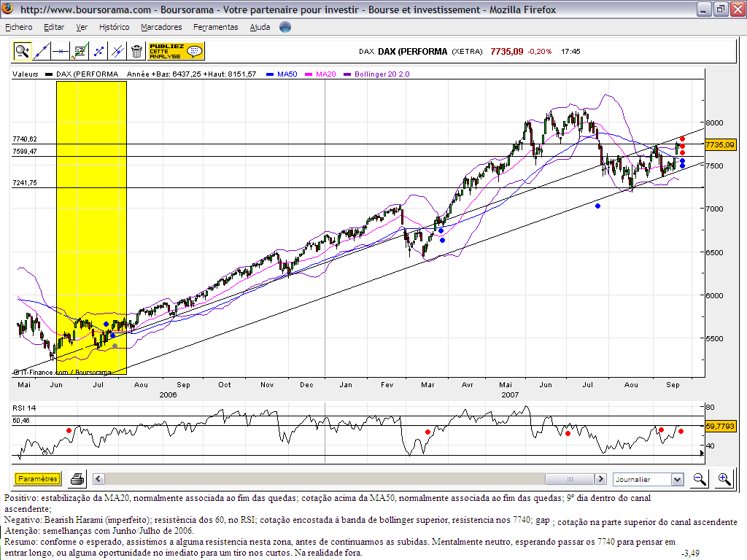Select the horizontal line drawing tool

click(x=61, y=51)
